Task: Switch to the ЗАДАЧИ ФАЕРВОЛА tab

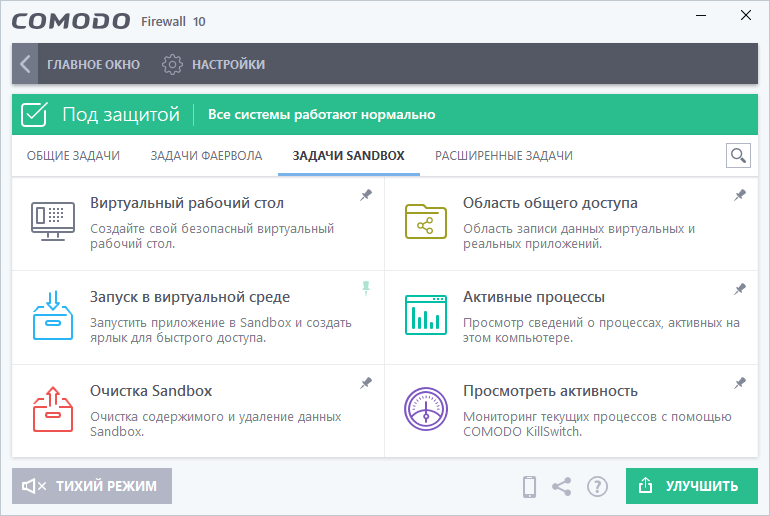Action: pos(206,156)
